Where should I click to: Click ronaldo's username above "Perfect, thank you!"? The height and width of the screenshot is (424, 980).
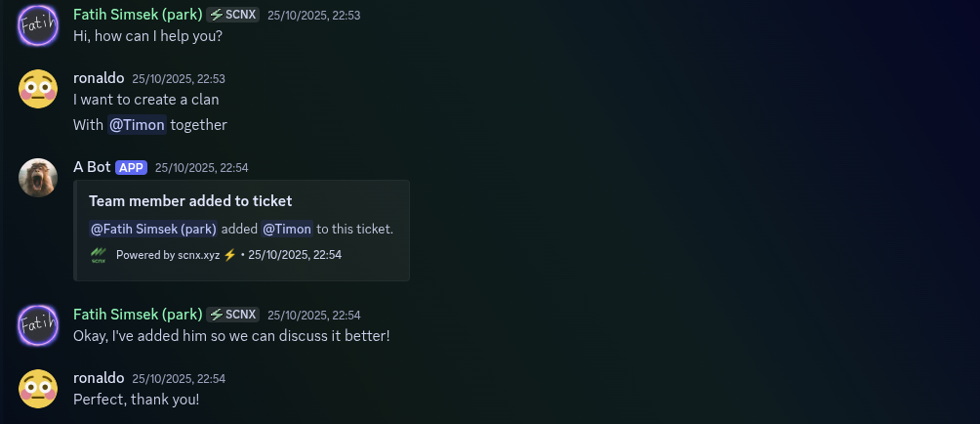(x=99, y=378)
